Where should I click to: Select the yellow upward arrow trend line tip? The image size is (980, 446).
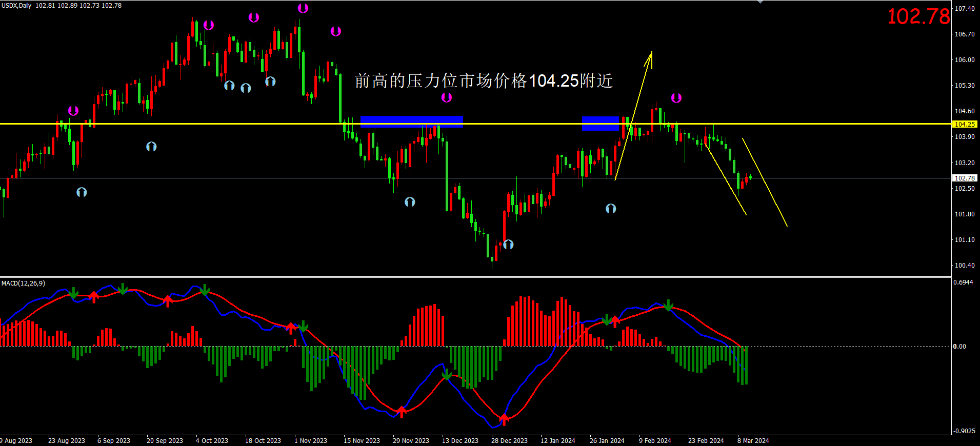[651, 52]
